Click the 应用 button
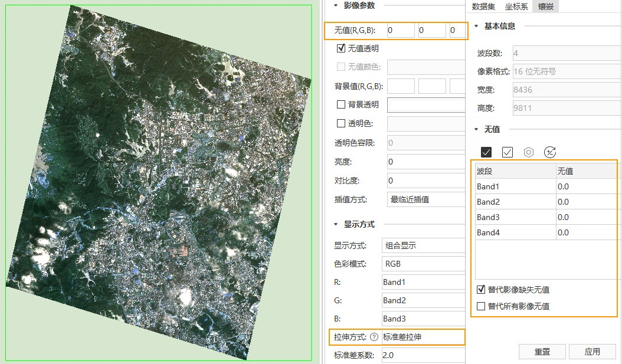The height and width of the screenshot is (364, 622). click(x=592, y=352)
